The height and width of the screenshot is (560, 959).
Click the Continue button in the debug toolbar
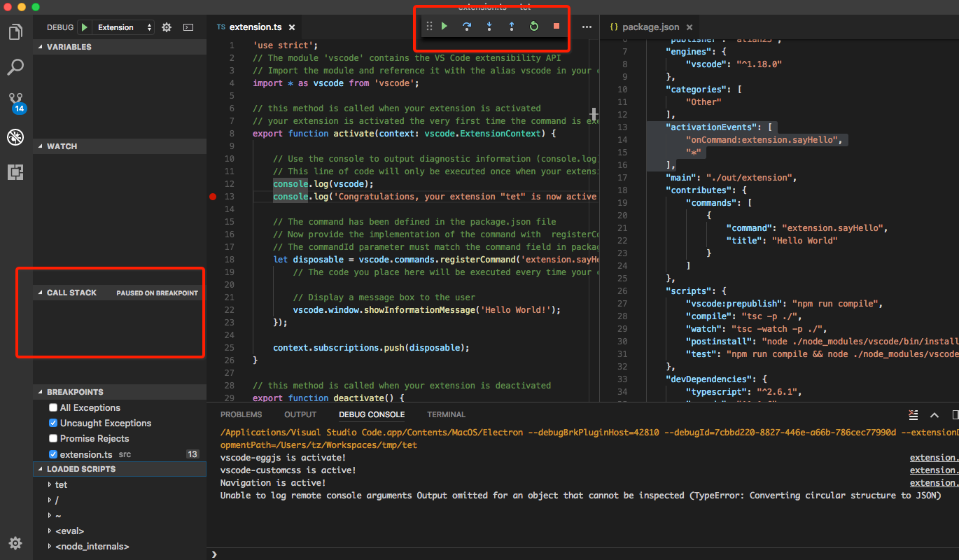445,25
